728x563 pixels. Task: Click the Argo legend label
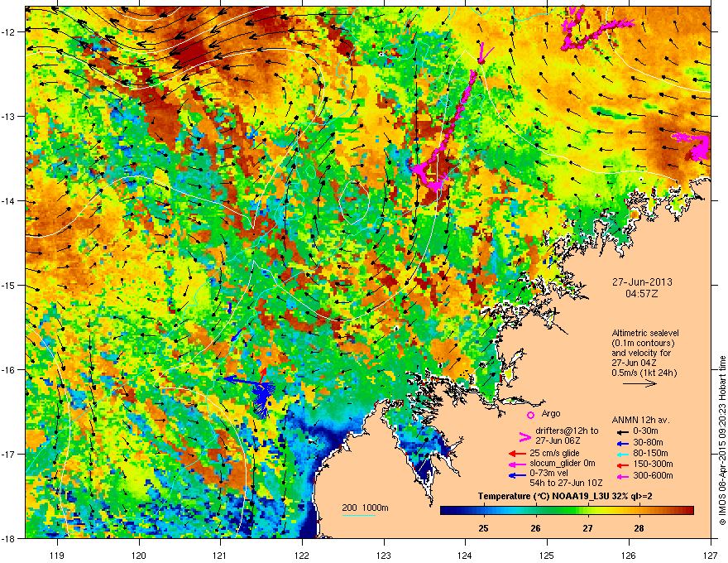tap(551, 413)
